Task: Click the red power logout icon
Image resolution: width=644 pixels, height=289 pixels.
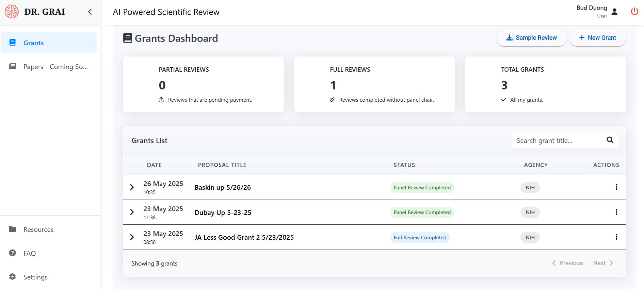Action: click(x=634, y=12)
